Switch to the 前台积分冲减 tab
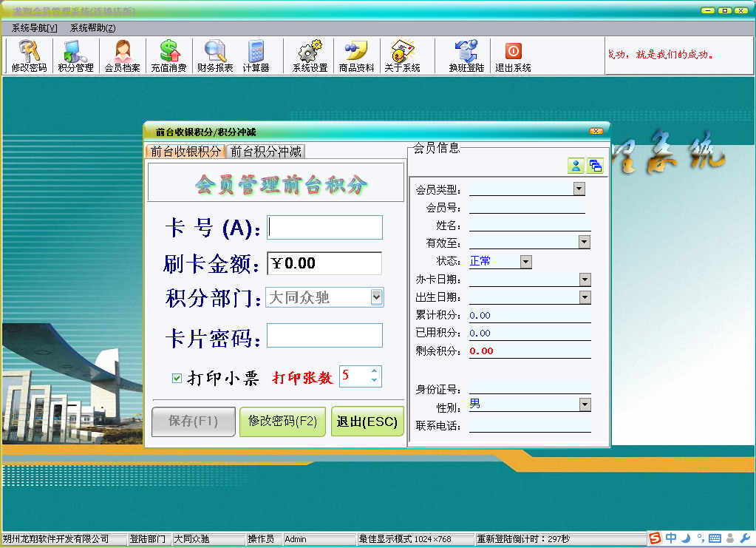 click(x=266, y=152)
